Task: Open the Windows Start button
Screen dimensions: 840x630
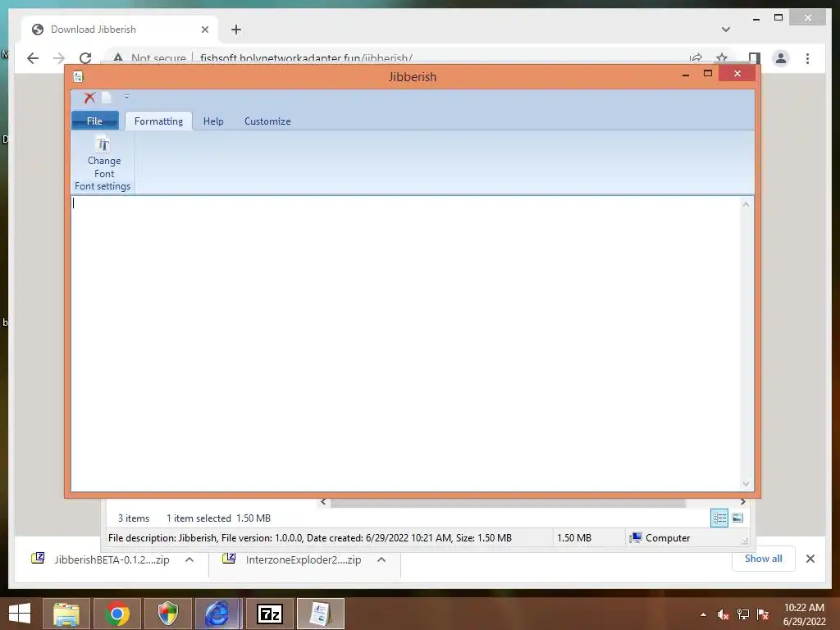Action: pyautogui.click(x=20, y=614)
